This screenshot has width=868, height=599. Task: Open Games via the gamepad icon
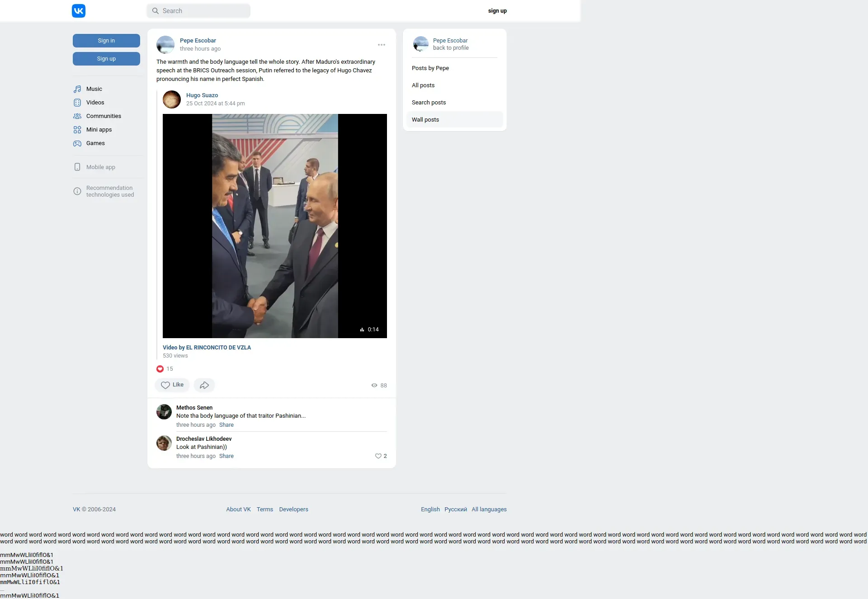point(77,143)
